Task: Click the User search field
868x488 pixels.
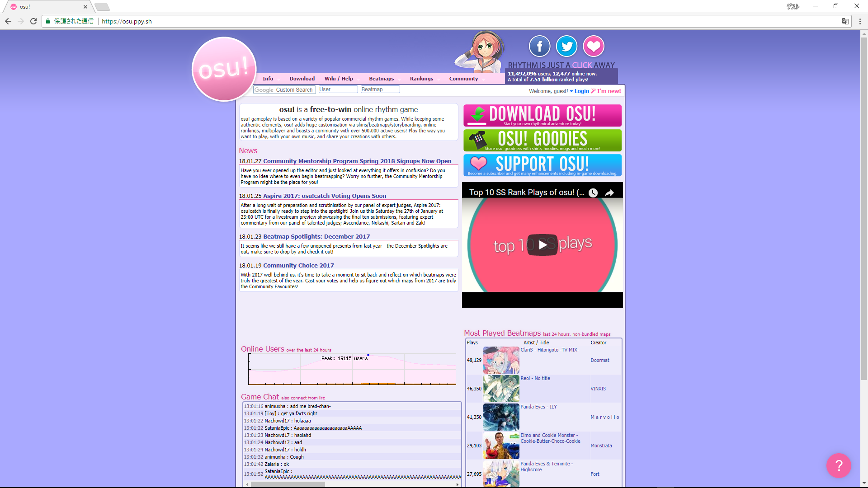Action: (338, 89)
